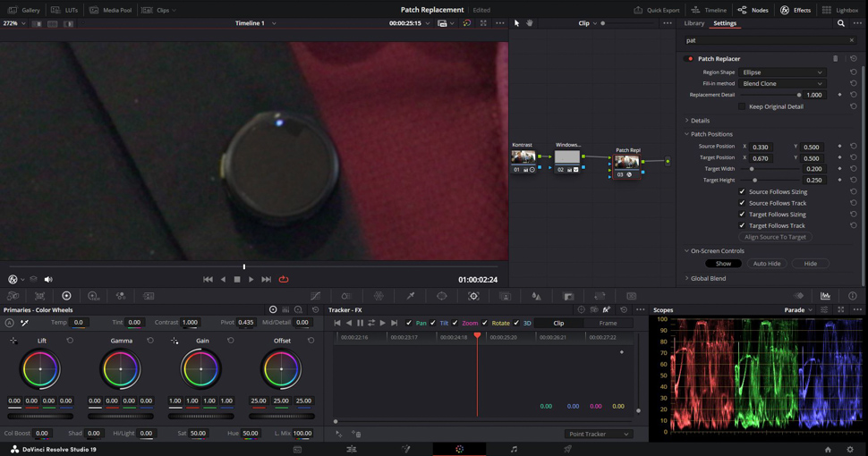Image resolution: width=868 pixels, height=456 pixels.
Task: Open the Media Pool panel
Action: [111, 10]
